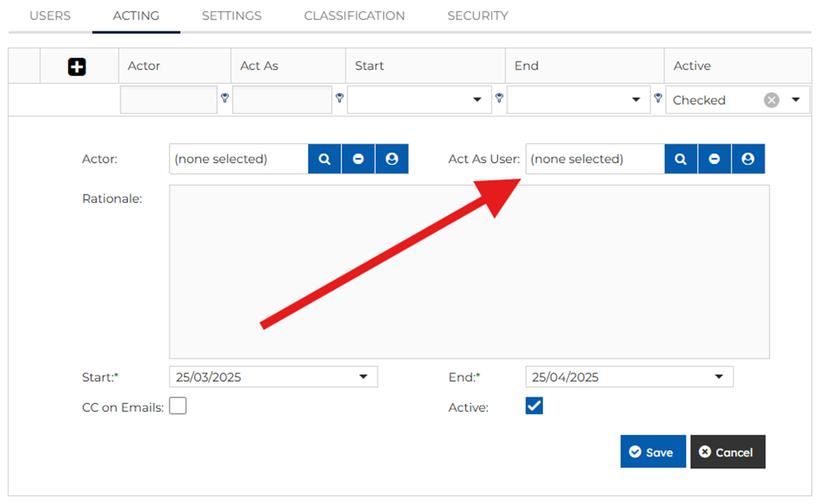The image size is (820, 504).
Task: Expand the End date dropdown 25/04/2025
Action: point(719,377)
